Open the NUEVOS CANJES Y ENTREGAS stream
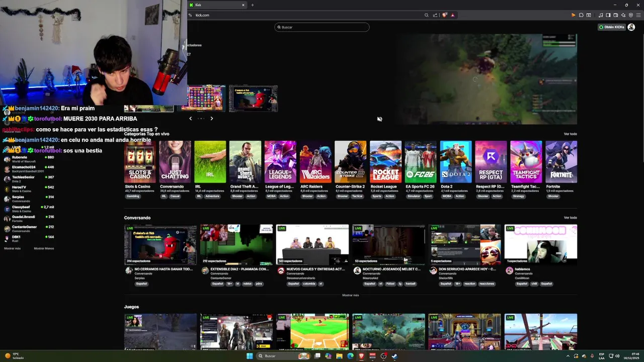The height and width of the screenshot is (362, 644). coord(312,245)
